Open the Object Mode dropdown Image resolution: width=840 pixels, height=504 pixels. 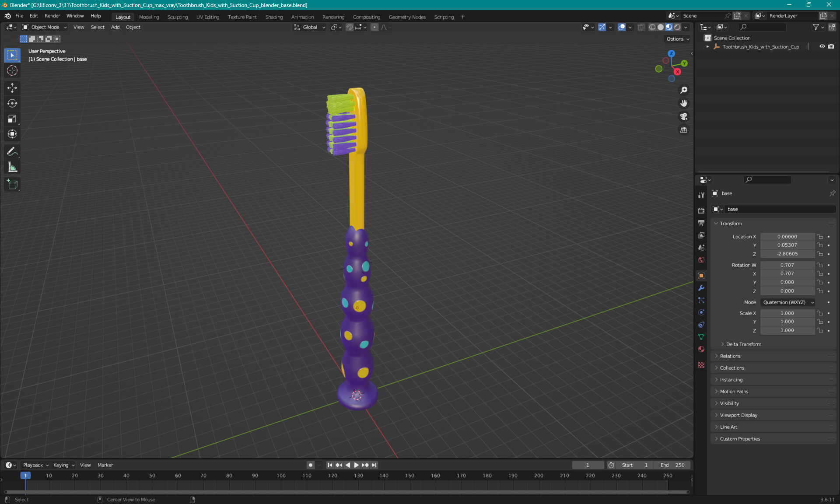click(45, 27)
